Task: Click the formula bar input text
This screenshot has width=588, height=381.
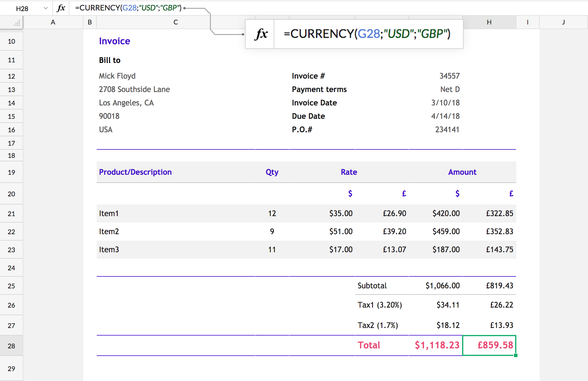Action: pos(128,8)
